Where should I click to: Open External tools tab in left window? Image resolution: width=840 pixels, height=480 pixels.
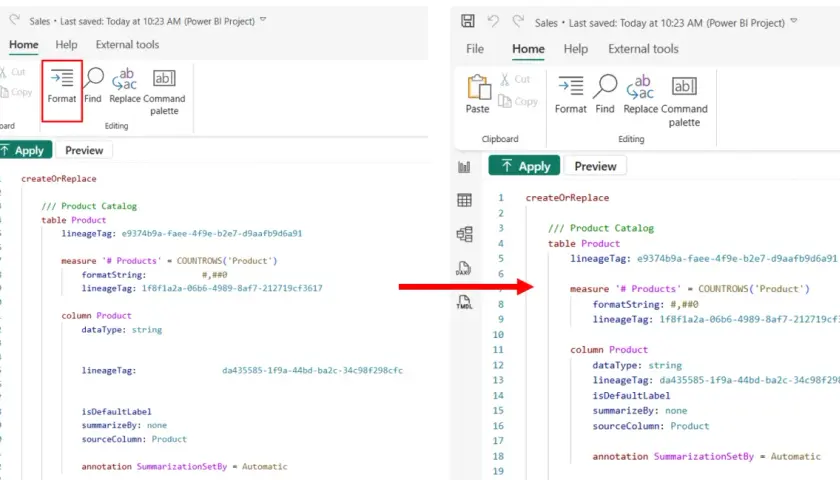(x=128, y=44)
